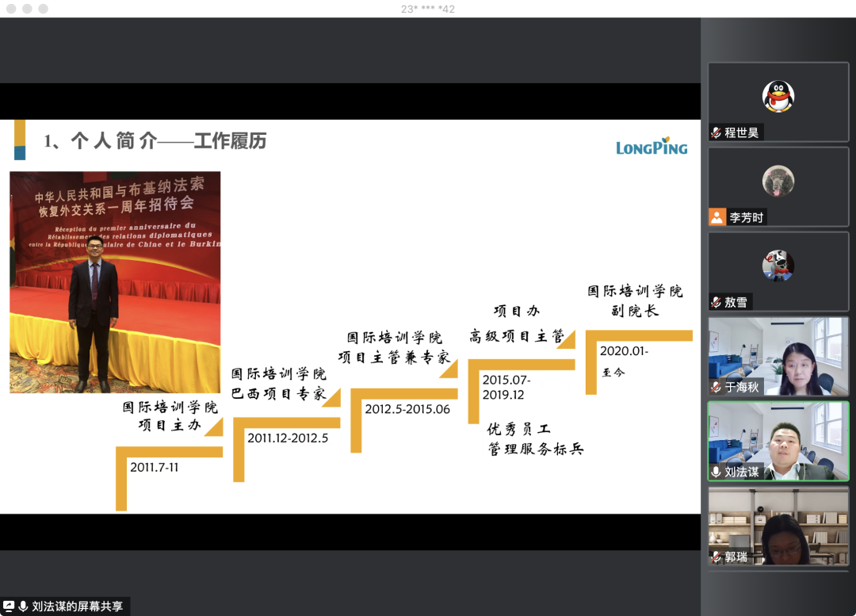Click the meeting ID title 23* *** *42
856x616 pixels.
pyautogui.click(x=428, y=9)
